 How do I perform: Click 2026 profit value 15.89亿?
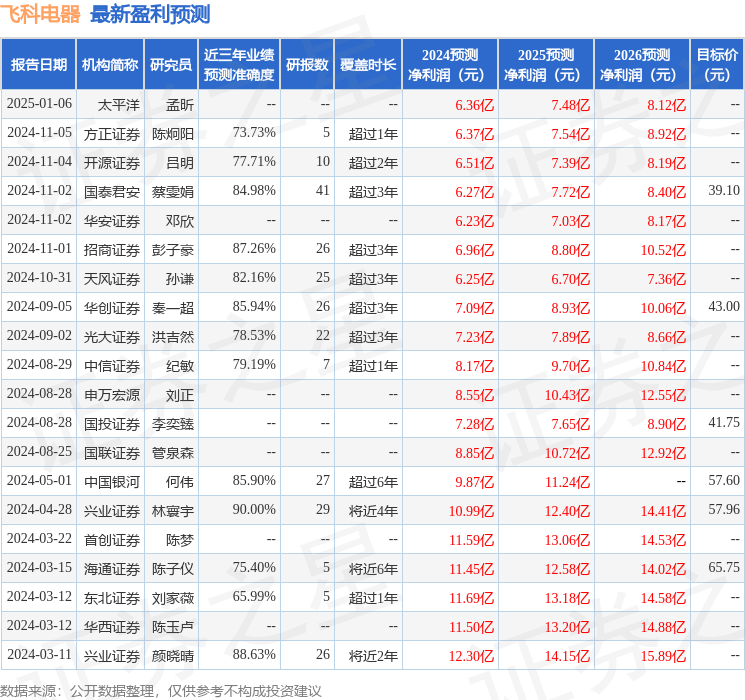(x=663, y=656)
